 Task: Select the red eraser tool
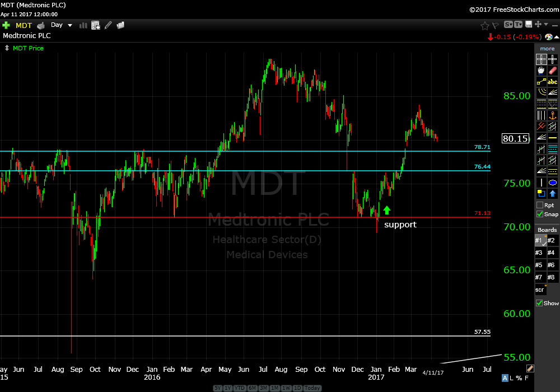(x=553, y=71)
